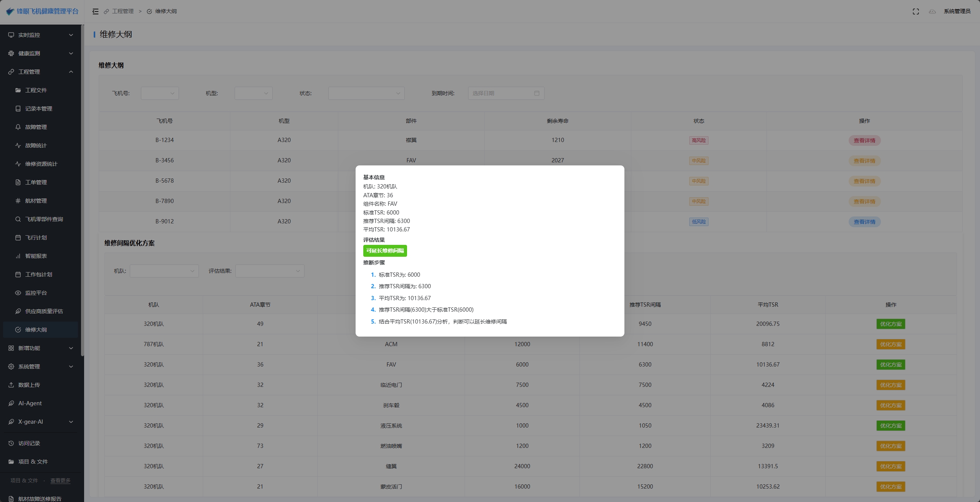This screenshot has height=502, width=980.
Task: Click the 供应商质量评估 icon
Action: 18,311
